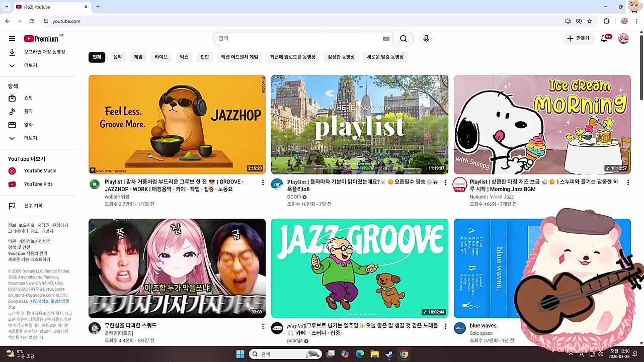Open 쇼핑 in the sidebar
Screen dimensions: 644x362
39,98
